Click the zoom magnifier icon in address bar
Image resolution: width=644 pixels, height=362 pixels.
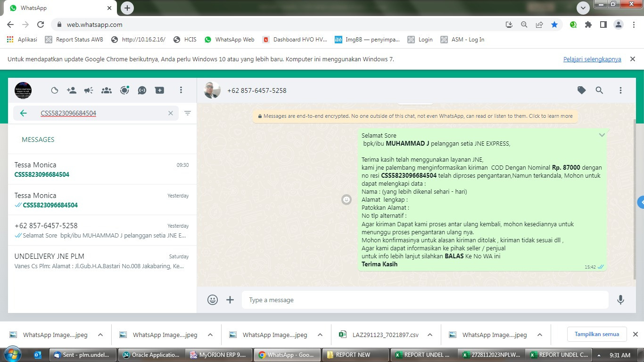pos(524,25)
